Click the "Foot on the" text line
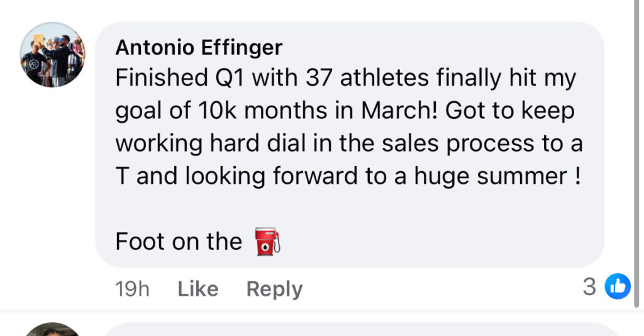The image size is (644, 336). tap(179, 242)
